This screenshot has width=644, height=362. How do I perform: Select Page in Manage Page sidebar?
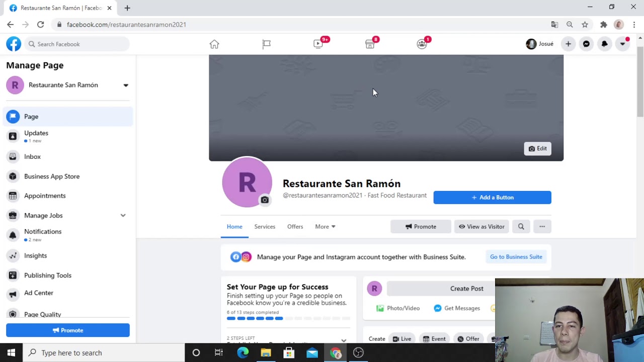68,117
